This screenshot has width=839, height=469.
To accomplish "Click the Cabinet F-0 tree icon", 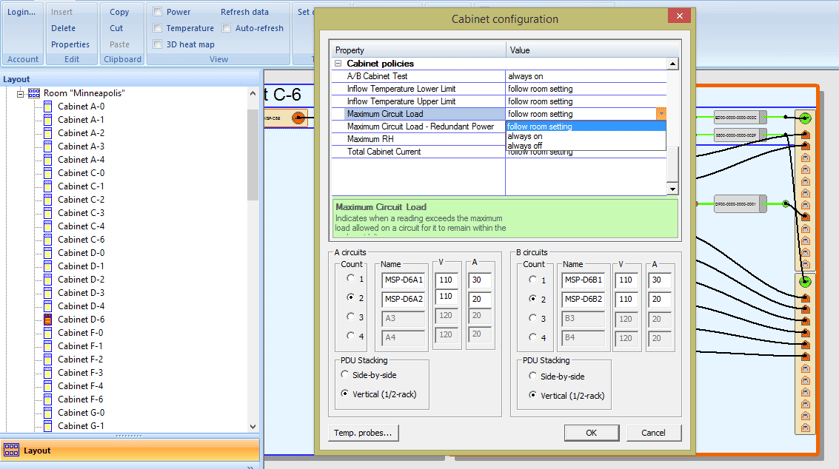I will 48,333.
